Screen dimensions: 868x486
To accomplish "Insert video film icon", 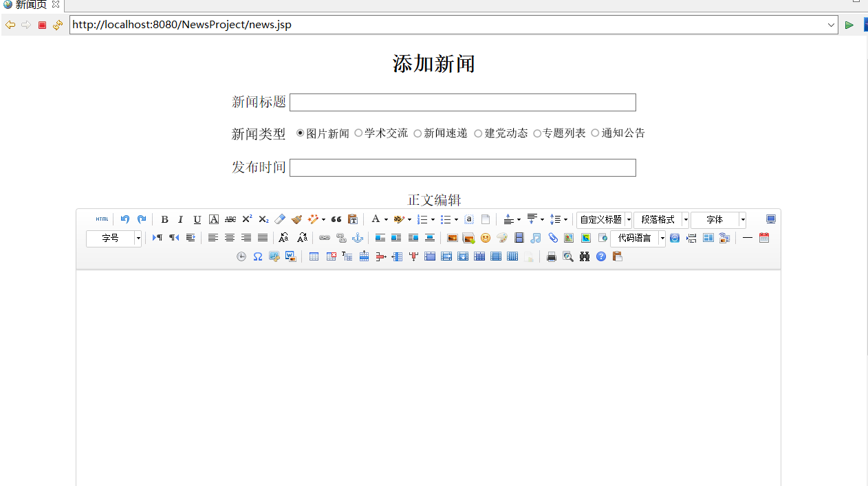I will (519, 238).
